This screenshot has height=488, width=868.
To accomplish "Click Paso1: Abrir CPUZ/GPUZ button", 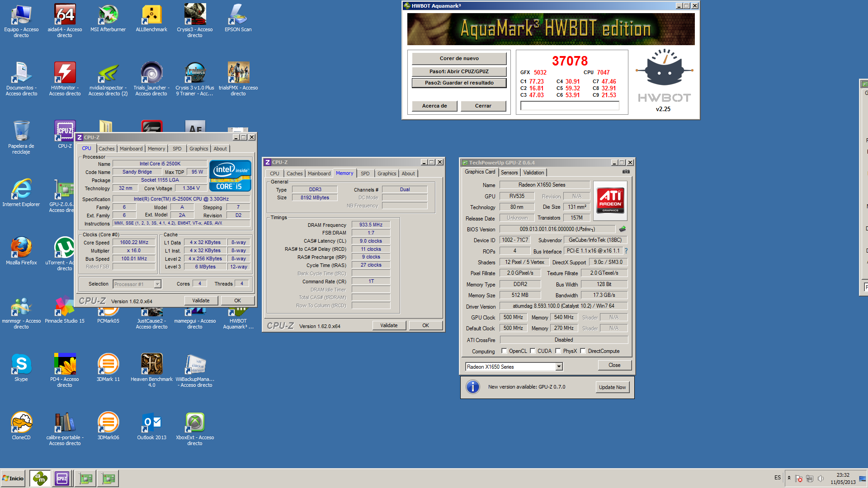I will point(459,71).
